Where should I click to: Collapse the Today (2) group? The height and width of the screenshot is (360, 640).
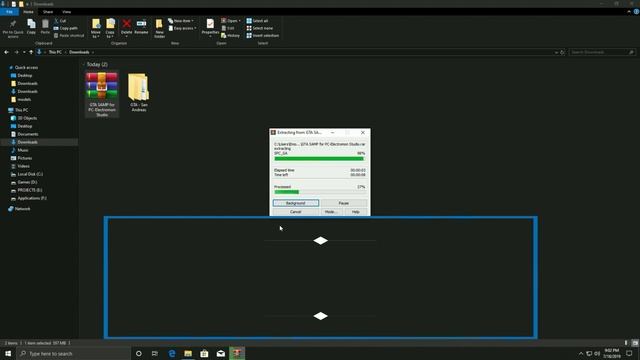[84, 64]
